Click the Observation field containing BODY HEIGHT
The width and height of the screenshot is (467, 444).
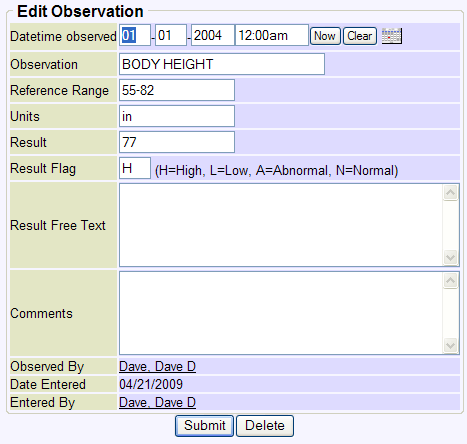[x=222, y=64]
